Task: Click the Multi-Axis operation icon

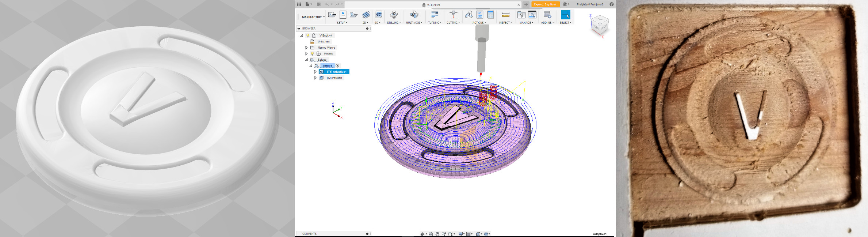Action: click(414, 15)
